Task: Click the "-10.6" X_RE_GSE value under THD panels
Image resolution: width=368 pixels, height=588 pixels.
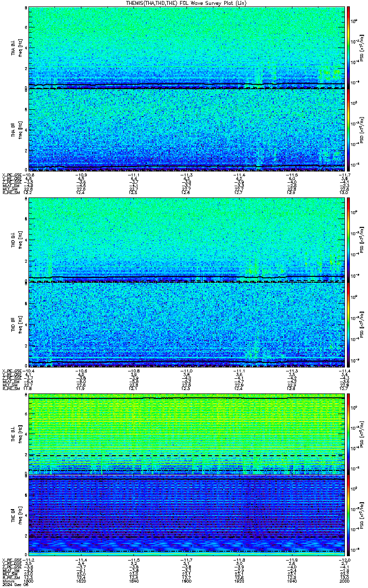Action: coord(81,370)
